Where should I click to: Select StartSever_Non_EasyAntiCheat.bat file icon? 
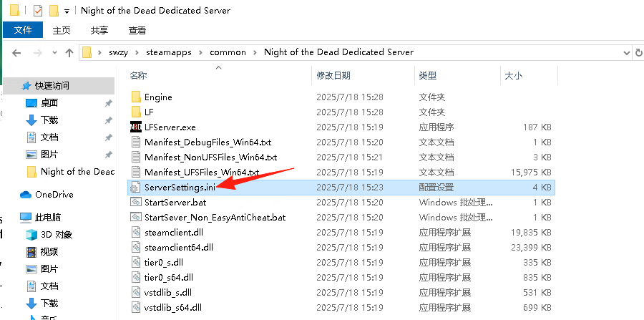(x=135, y=217)
